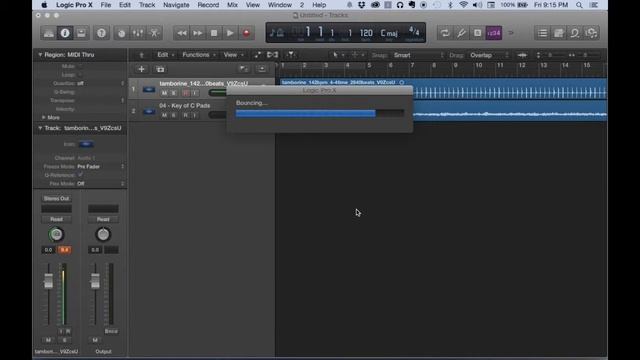Image resolution: width=640 pixels, height=360 pixels.
Task: Open the pointer tool menu
Action: pyautogui.click(x=338, y=55)
